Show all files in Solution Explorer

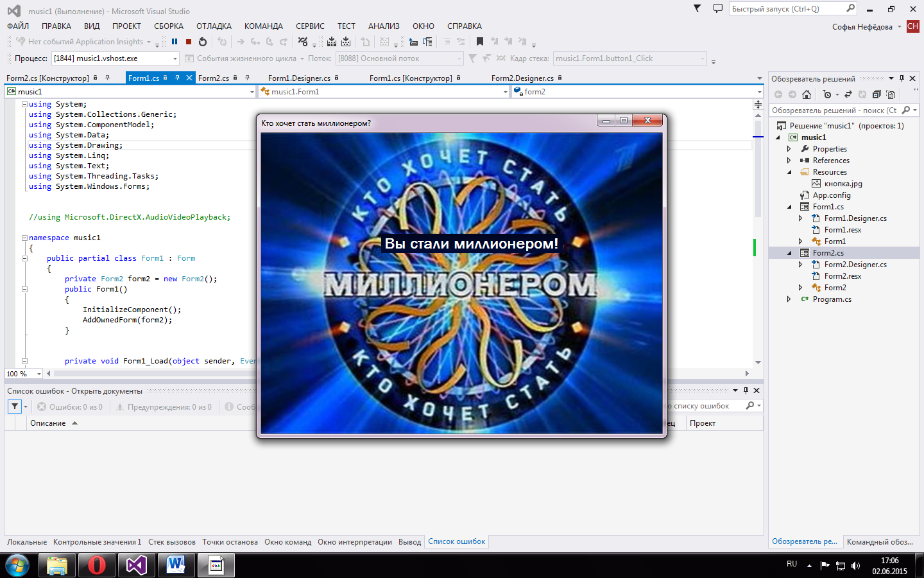coord(891,94)
